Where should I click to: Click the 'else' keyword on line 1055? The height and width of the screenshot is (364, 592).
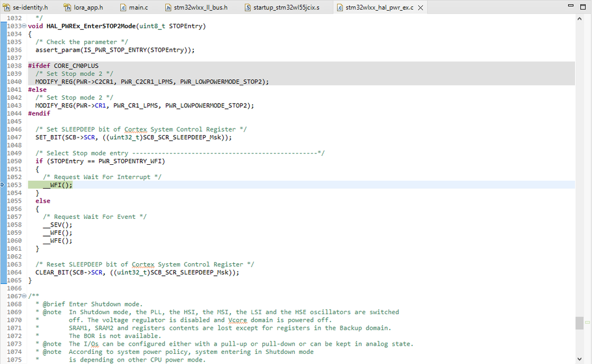pos(43,201)
